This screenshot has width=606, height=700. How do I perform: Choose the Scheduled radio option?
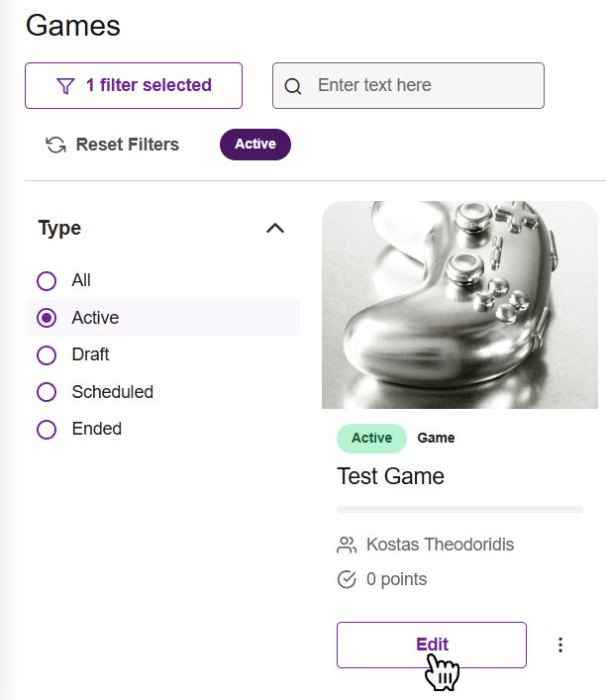click(47, 392)
